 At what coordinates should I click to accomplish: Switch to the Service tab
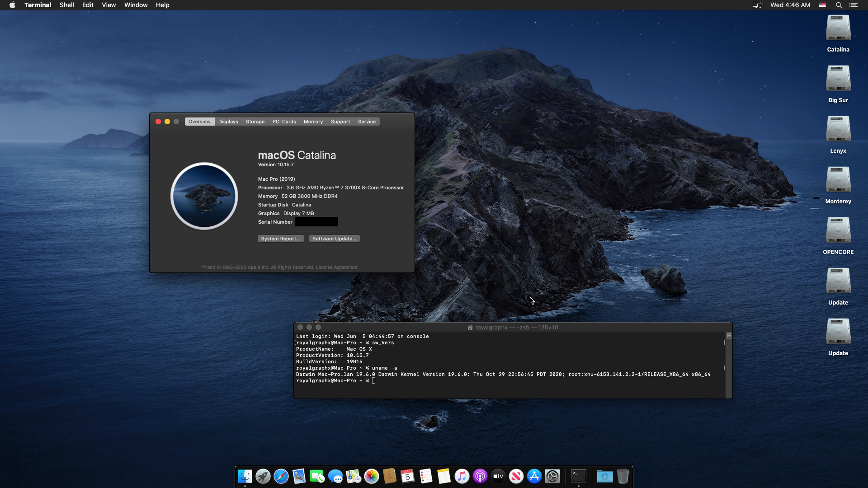367,122
